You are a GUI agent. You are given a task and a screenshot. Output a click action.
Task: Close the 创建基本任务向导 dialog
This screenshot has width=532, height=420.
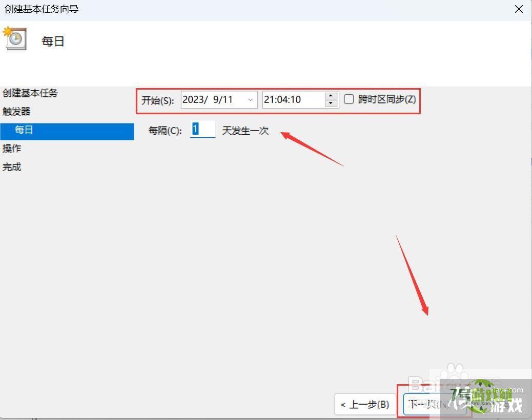(519, 9)
